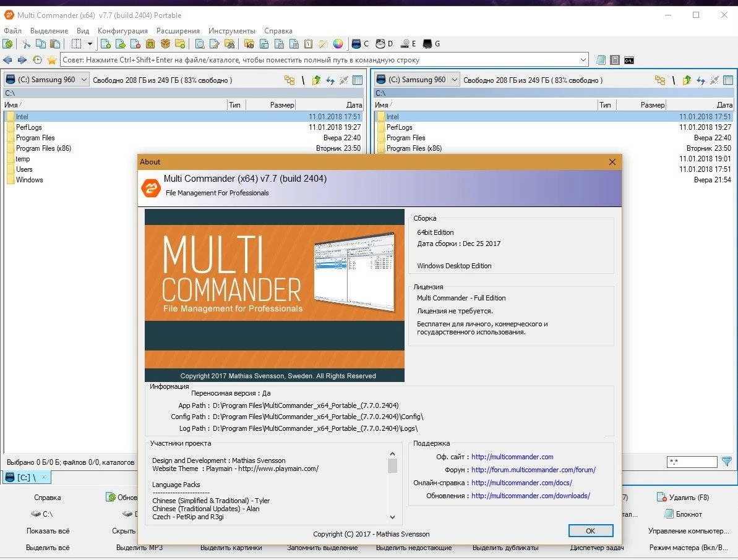The height and width of the screenshot is (560, 738).
Task: Click the Copy icon in toolbar
Action: tap(41, 44)
